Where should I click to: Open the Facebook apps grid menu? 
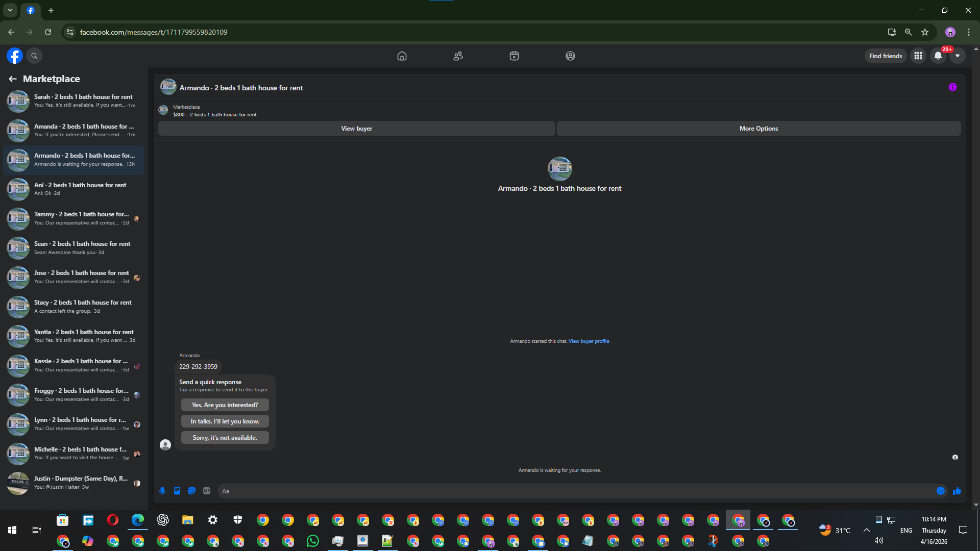pyautogui.click(x=918, y=56)
